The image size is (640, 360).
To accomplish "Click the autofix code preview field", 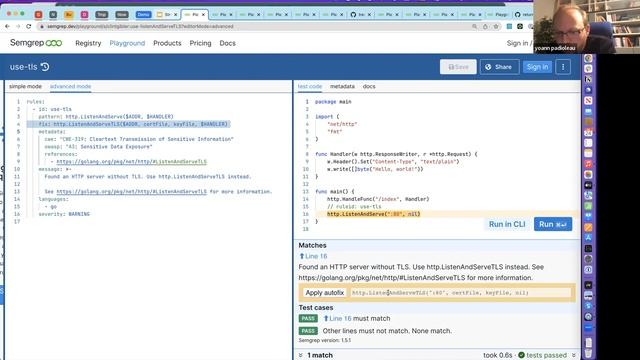I will point(460,293).
